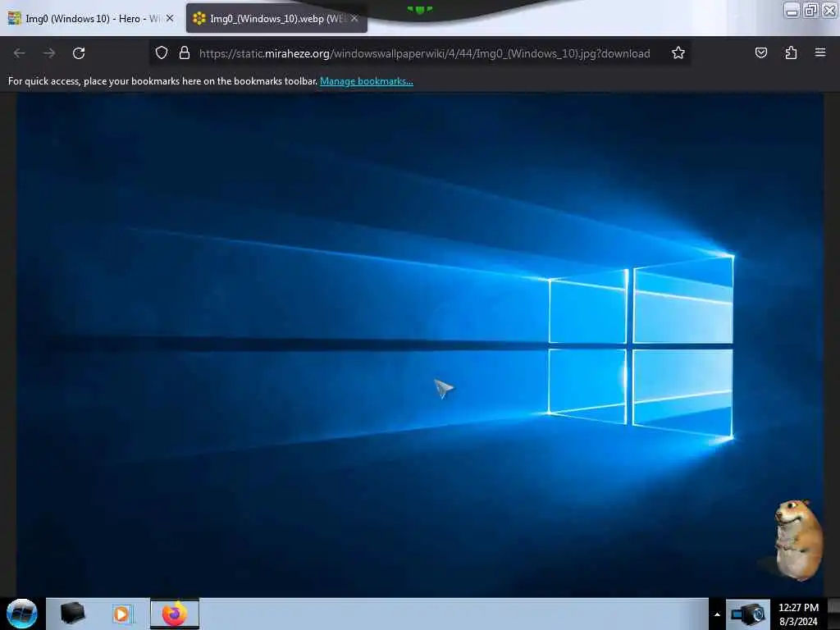Activate Firefox in the taskbar
The image size is (840, 630).
(175, 614)
